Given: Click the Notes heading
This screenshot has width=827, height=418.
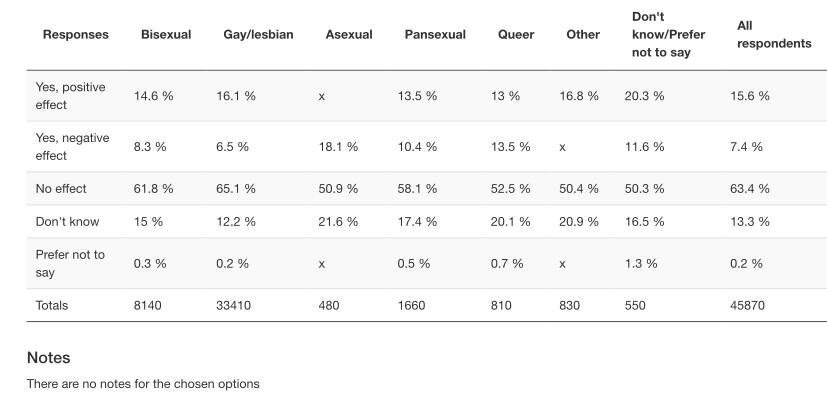Looking at the screenshot, I should pyautogui.click(x=48, y=357).
